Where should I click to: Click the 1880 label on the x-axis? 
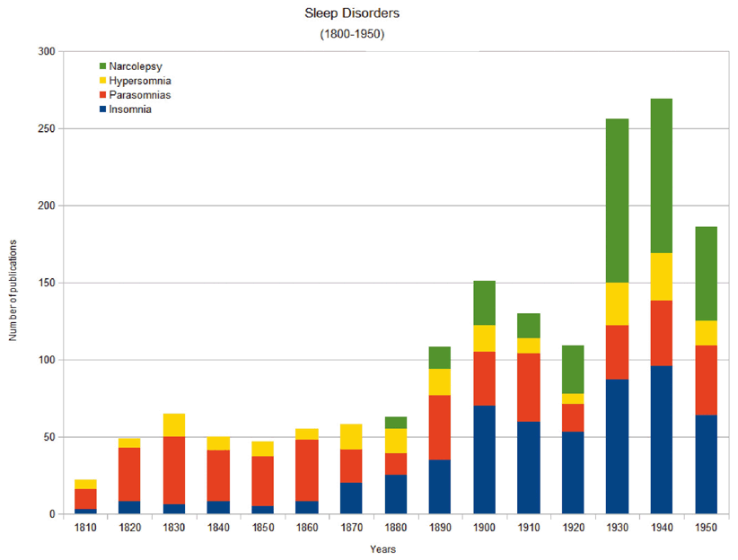point(395,527)
